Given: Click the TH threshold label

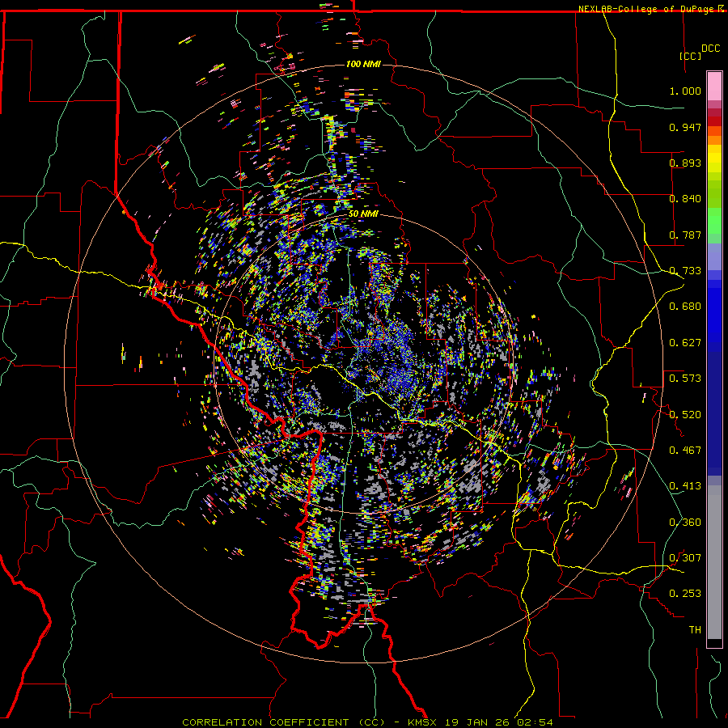Looking at the screenshot, I should click(695, 630).
